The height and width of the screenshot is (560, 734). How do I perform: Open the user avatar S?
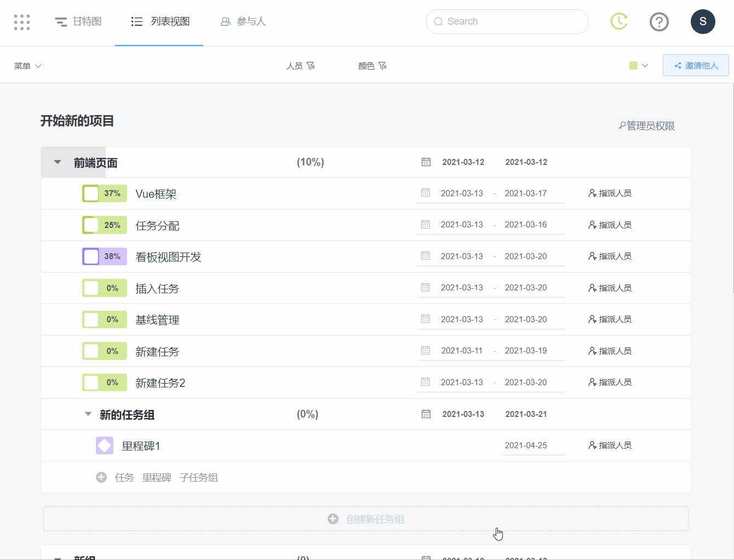[x=703, y=22]
